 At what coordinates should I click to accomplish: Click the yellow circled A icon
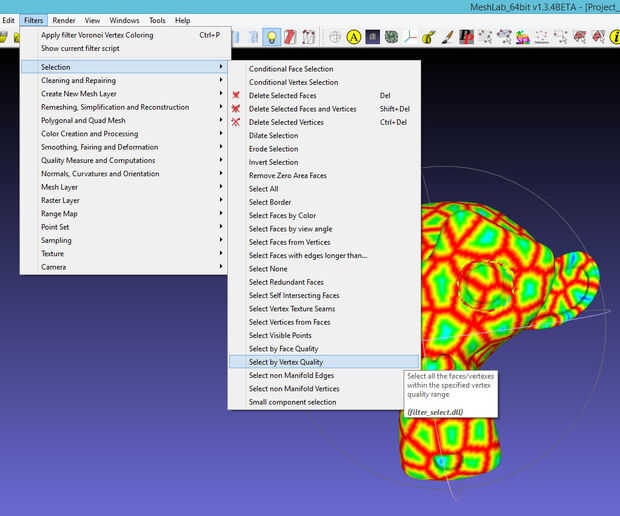(x=353, y=37)
